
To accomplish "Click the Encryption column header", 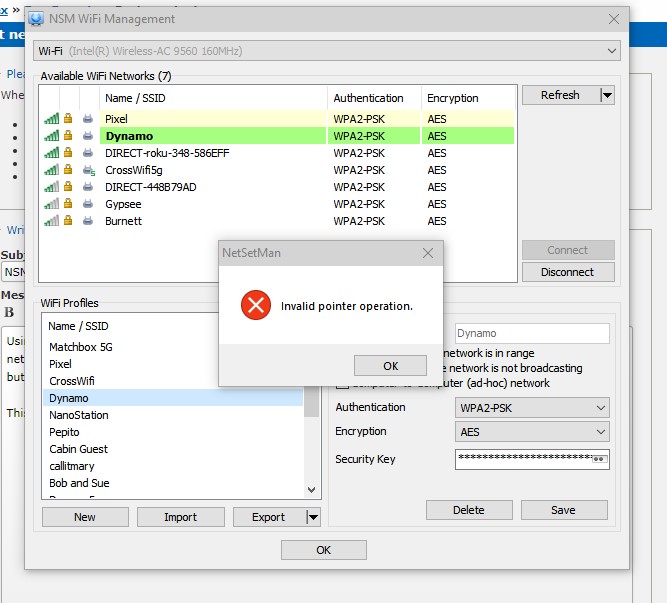I will coord(468,98).
